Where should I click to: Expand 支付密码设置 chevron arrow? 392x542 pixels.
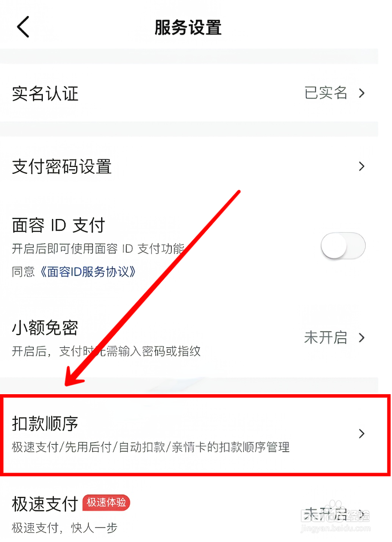361,166
